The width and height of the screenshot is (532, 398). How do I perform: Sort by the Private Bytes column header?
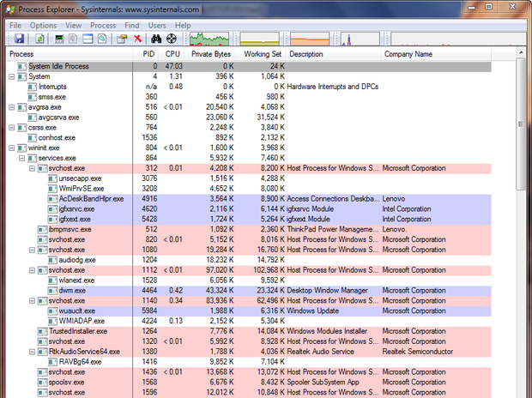tap(210, 54)
